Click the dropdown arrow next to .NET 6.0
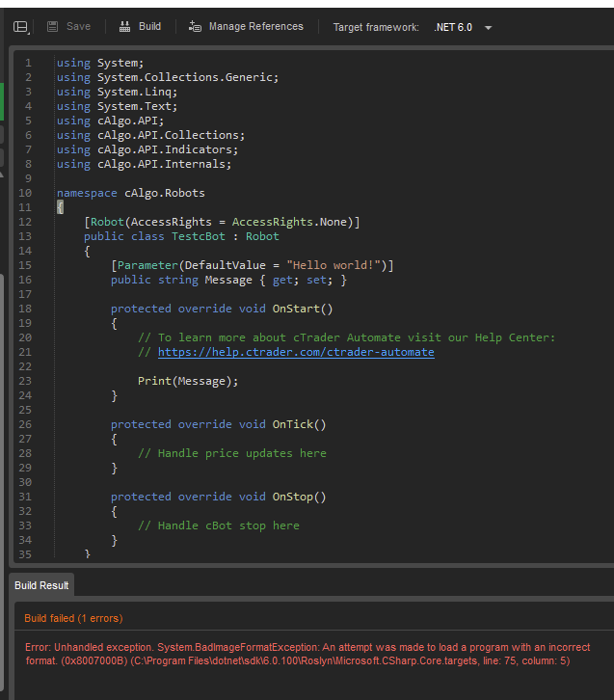 pyautogui.click(x=488, y=28)
